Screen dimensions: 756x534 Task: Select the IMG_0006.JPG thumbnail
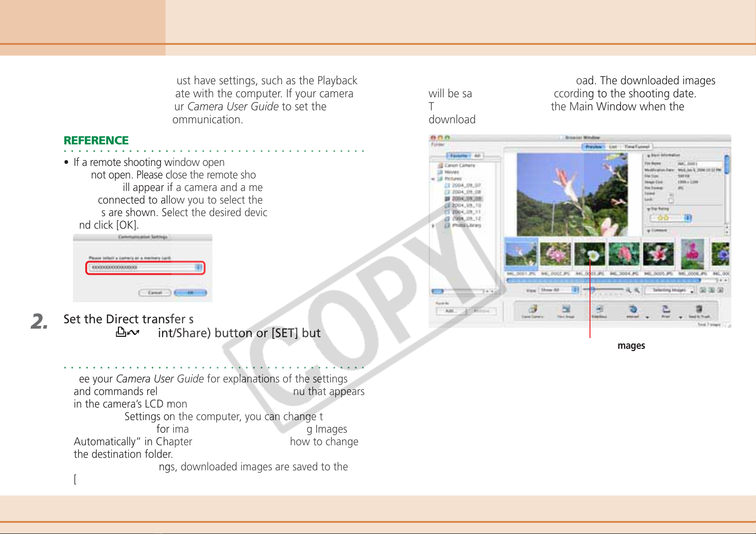click(692, 254)
